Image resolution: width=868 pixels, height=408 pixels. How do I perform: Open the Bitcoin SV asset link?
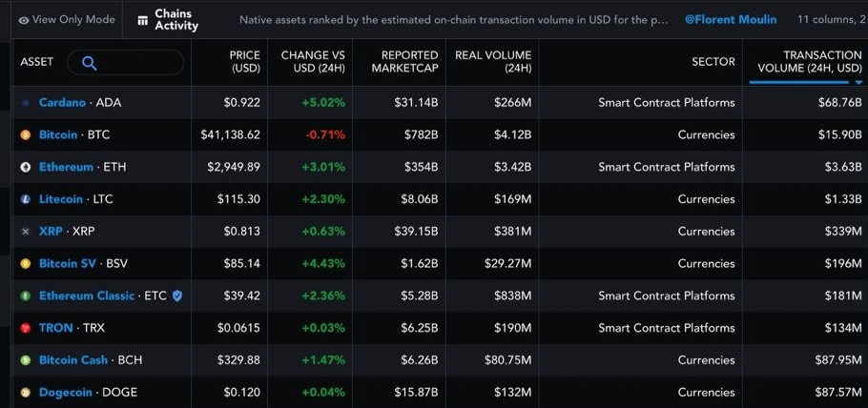pyautogui.click(x=68, y=264)
